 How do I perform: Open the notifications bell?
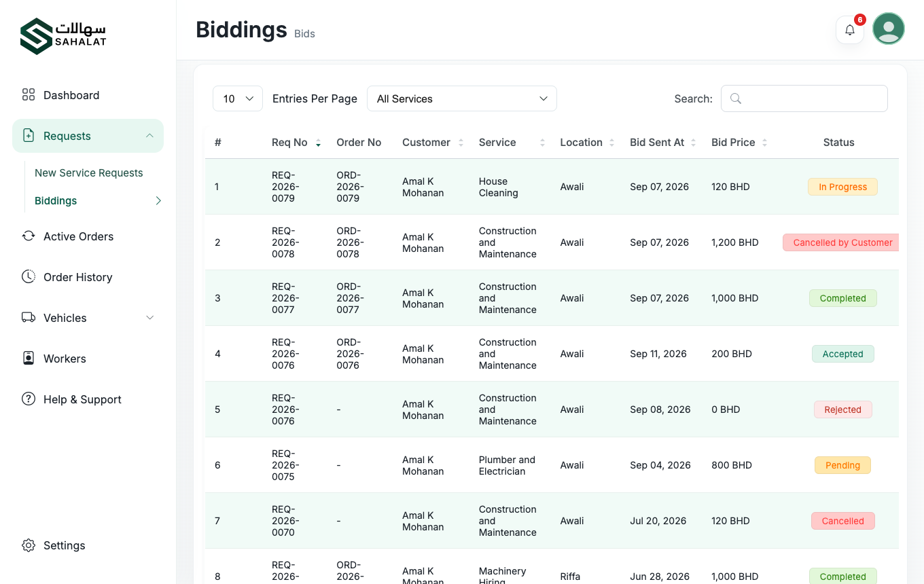coord(850,30)
